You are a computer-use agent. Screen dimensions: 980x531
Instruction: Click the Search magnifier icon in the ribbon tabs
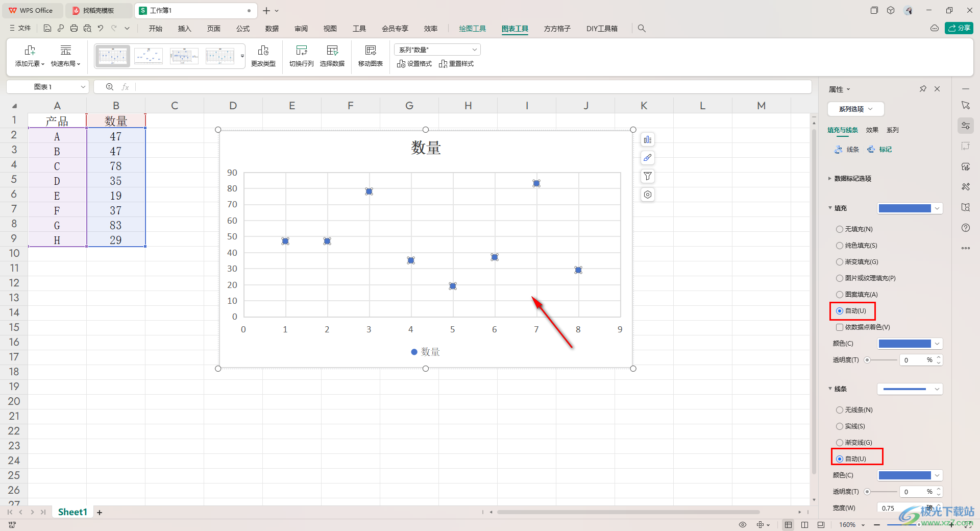[642, 29]
